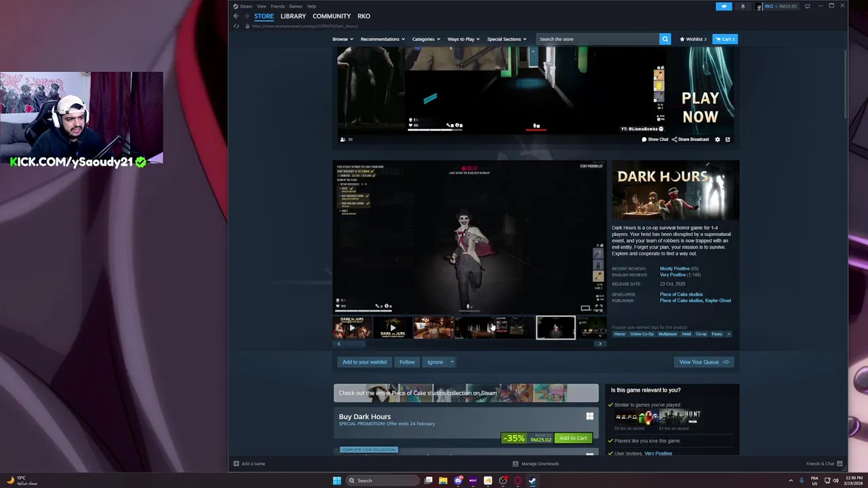Open the broadcast settings gear

717,140
